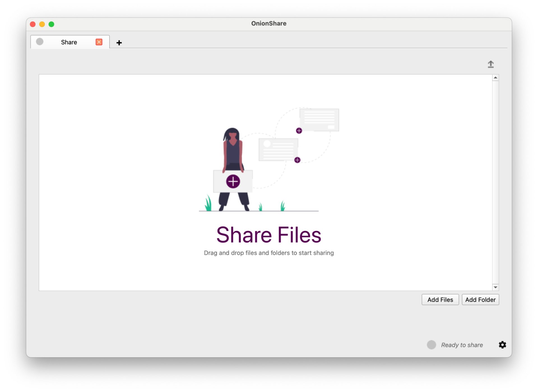Viewport: 538px width, 392px height.
Task: Click the Add Folder button
Action: pyautogui.click(x=480, y=300)
